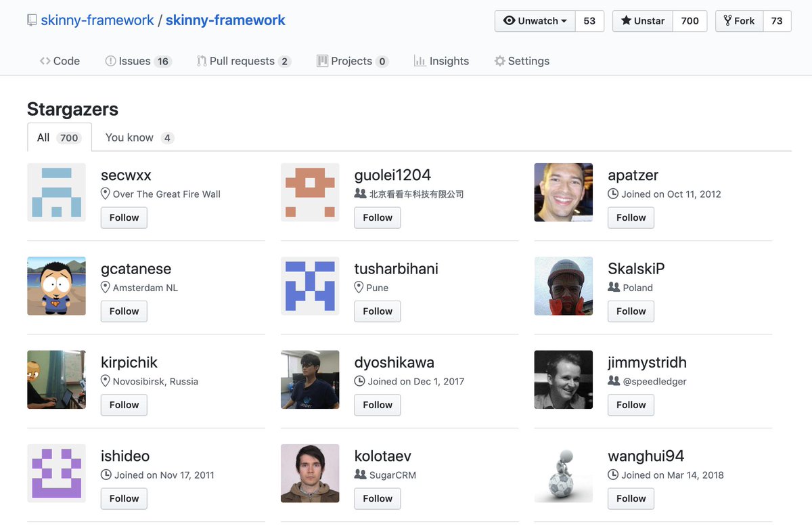Click the location pin next to Over The Great Fire Wall

point(105,194)
